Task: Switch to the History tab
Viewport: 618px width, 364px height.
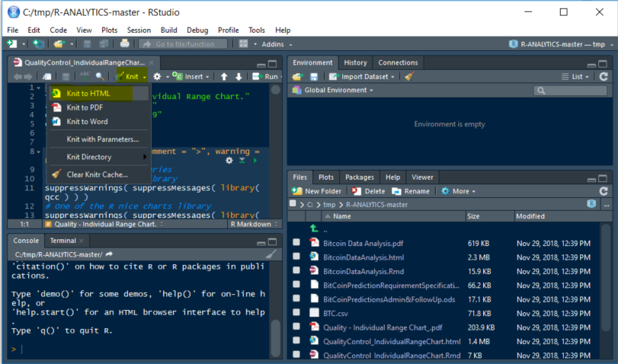Action: (x=355, y=62)
